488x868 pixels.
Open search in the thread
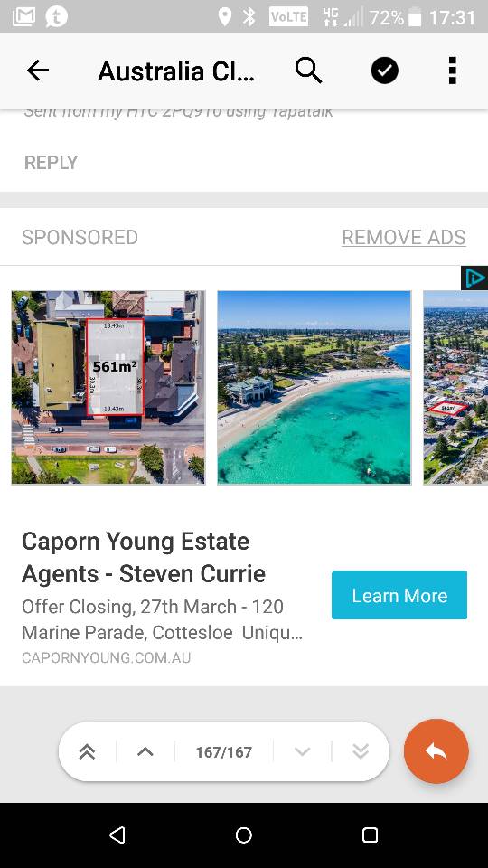click(308, 71)
